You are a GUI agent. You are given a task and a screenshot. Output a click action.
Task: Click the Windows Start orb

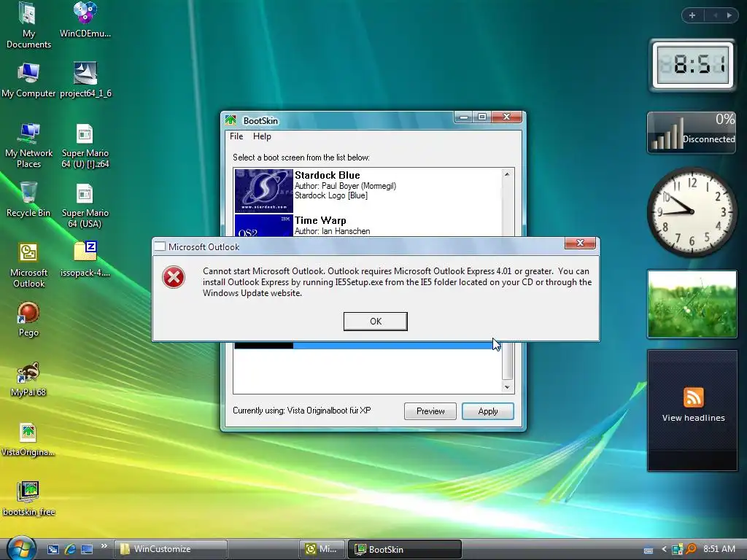click(x=21, y=548)
